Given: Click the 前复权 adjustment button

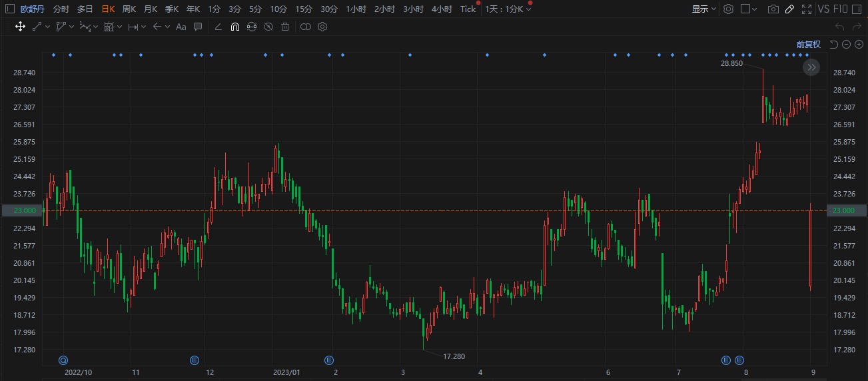Looking at the screenshot, I should point(808,45).
